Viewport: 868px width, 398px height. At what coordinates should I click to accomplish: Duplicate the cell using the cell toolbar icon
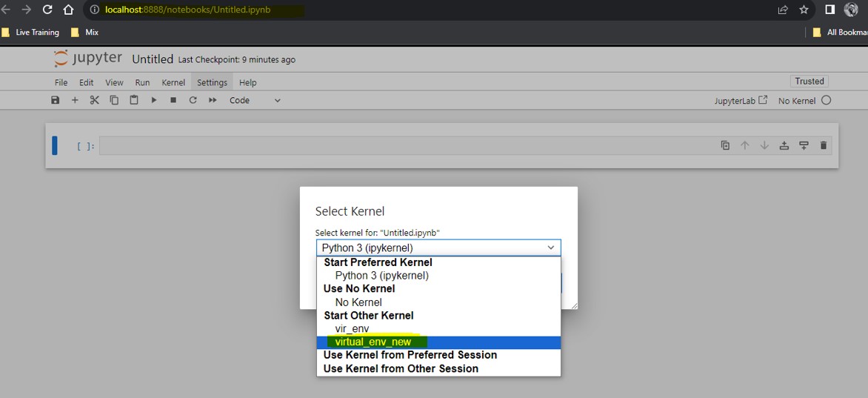coord(725,145)
